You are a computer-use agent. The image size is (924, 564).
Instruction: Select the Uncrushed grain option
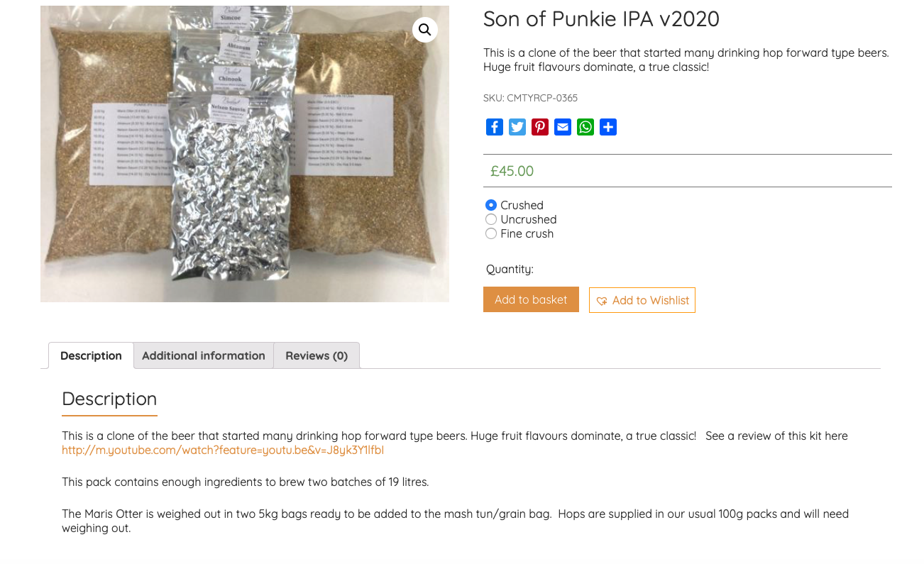point(491,219)
